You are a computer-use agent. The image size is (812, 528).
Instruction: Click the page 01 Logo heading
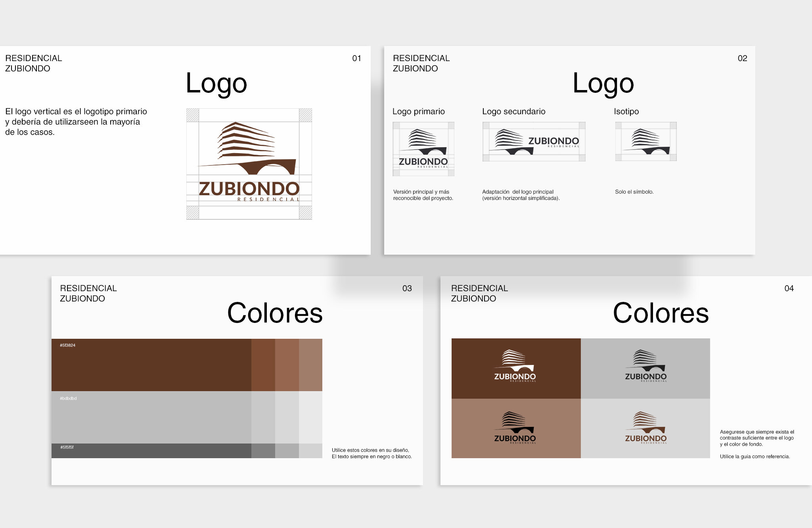[216, 84]
